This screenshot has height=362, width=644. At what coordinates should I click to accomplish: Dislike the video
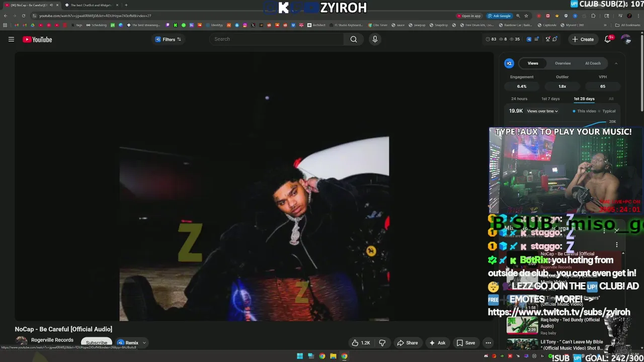pyautogui.click(x=382, y=343)
